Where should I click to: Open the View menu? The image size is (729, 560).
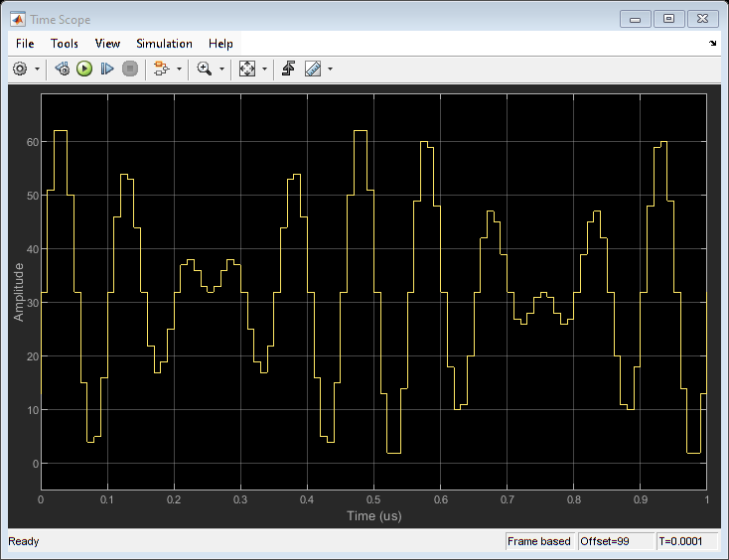click(x=107, y=44)
